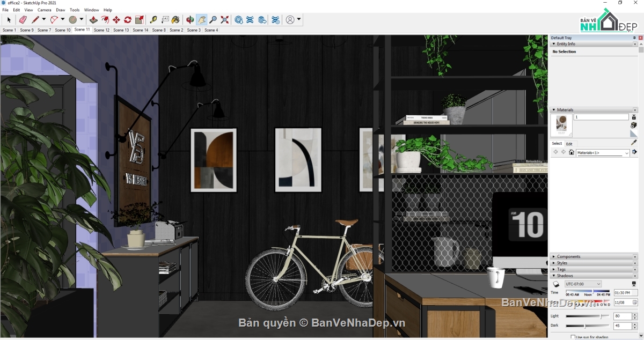Choose the Move tool
Screen dimensions: 644x340
[x=116, y=20]
